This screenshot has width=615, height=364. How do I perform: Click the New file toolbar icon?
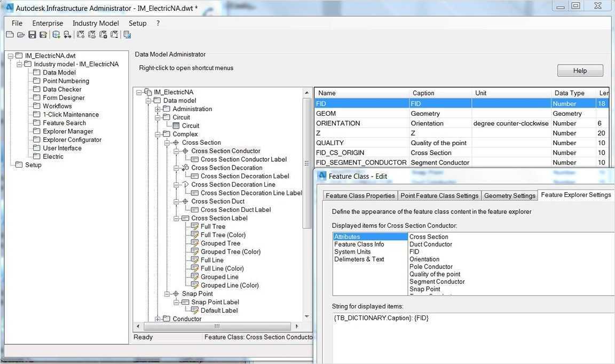10,35
